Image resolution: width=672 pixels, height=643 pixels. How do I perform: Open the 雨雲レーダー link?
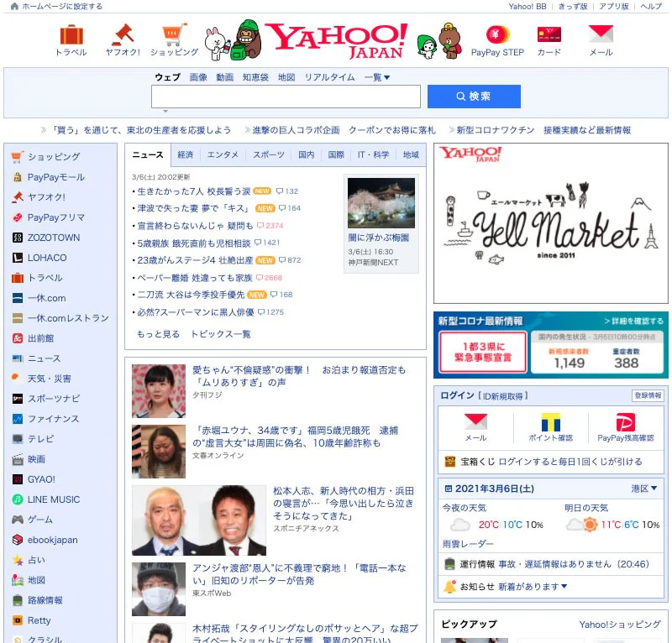468,544
